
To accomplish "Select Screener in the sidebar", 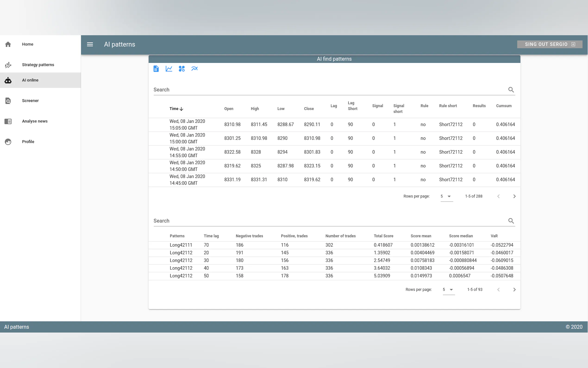I will pyautogui.click(x=30, y=101).
